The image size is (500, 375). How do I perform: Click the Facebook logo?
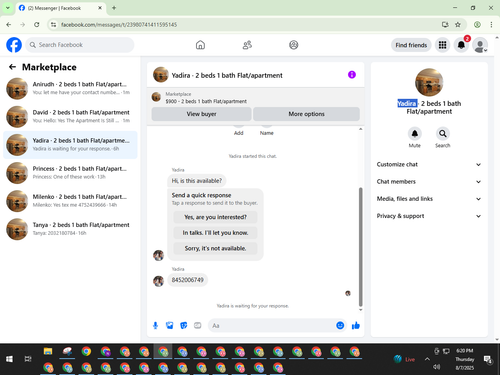click(14, 45)
